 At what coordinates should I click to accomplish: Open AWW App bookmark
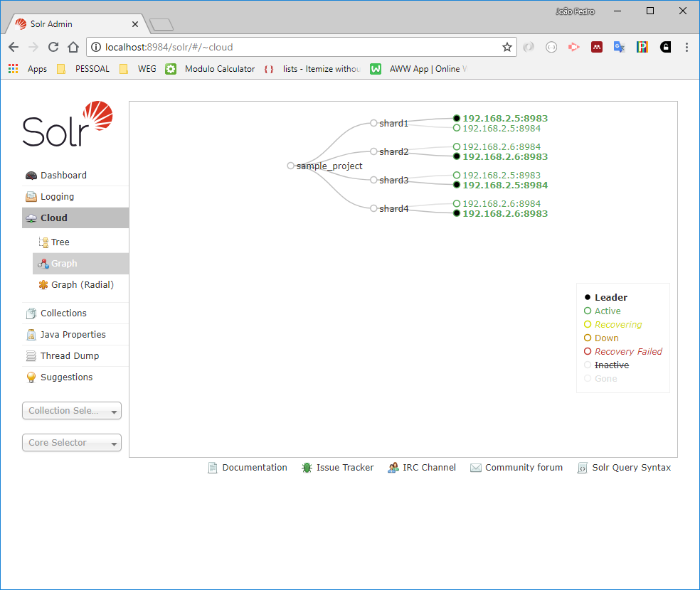pyautogui.click(x=419, y=69)
